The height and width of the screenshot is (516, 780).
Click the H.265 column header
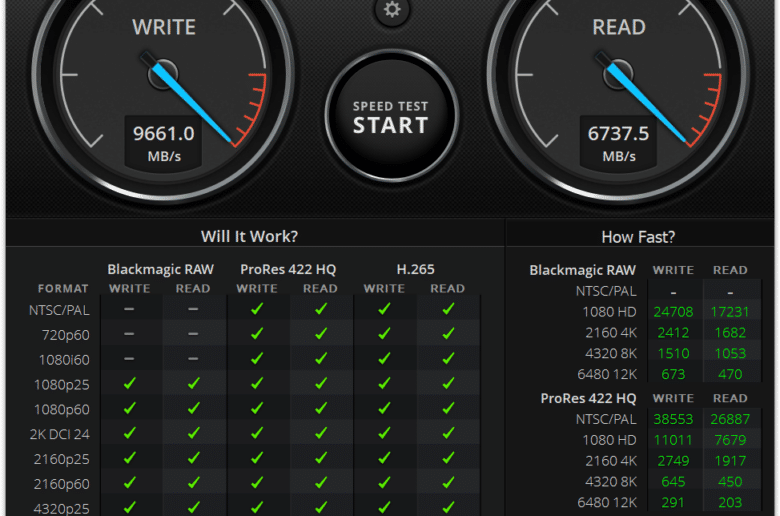[415, 269]
